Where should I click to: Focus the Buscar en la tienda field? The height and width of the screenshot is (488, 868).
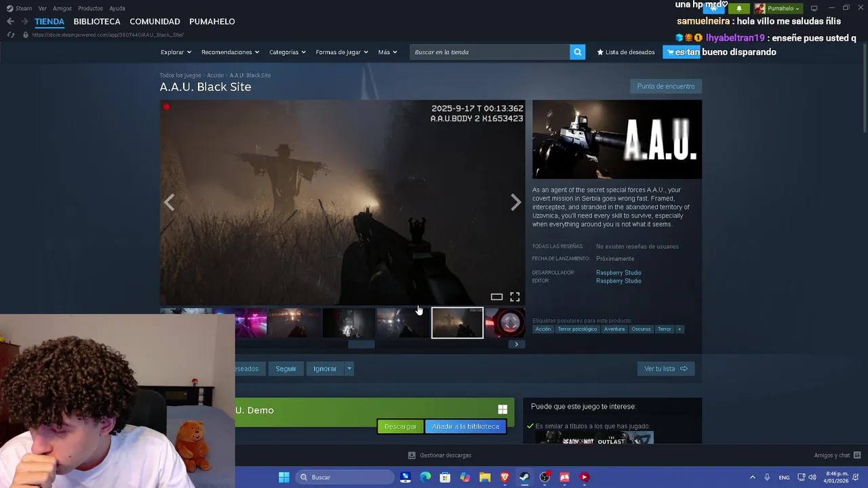click(x=490, y=52)
